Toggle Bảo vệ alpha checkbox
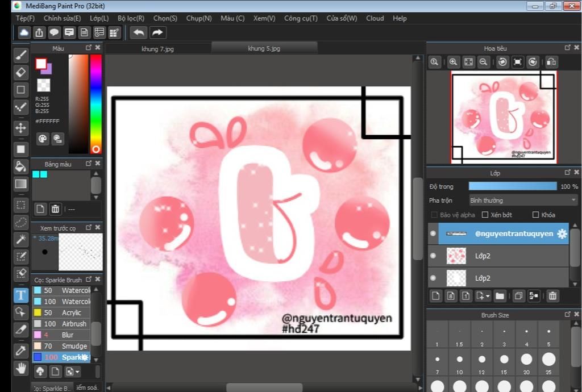This screenshot has height=392, width=582. point(434,215)
